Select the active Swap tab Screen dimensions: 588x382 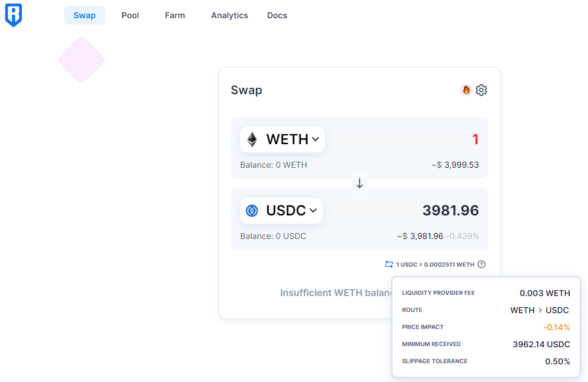85,15
